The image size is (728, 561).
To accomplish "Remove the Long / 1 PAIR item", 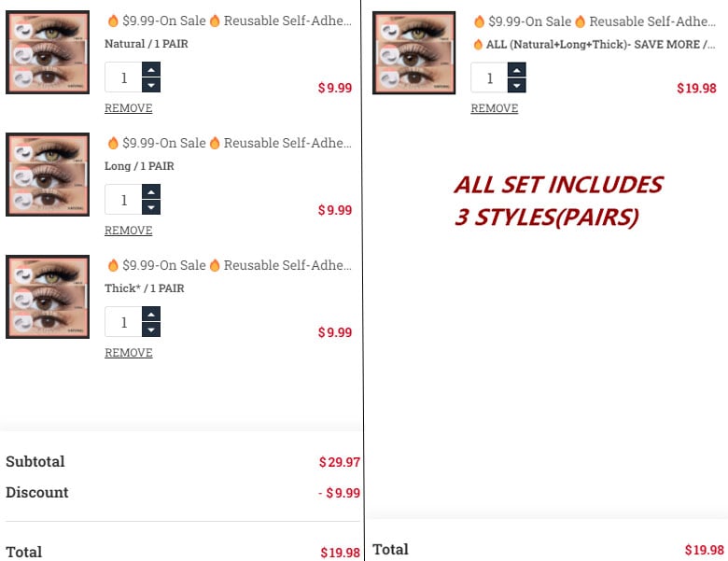I will [128, 231].
